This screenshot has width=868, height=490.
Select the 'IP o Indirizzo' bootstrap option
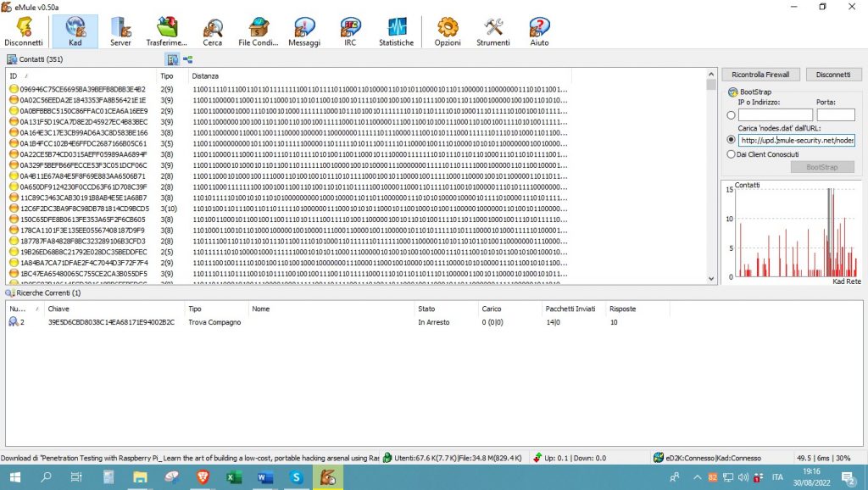(731, 114)
